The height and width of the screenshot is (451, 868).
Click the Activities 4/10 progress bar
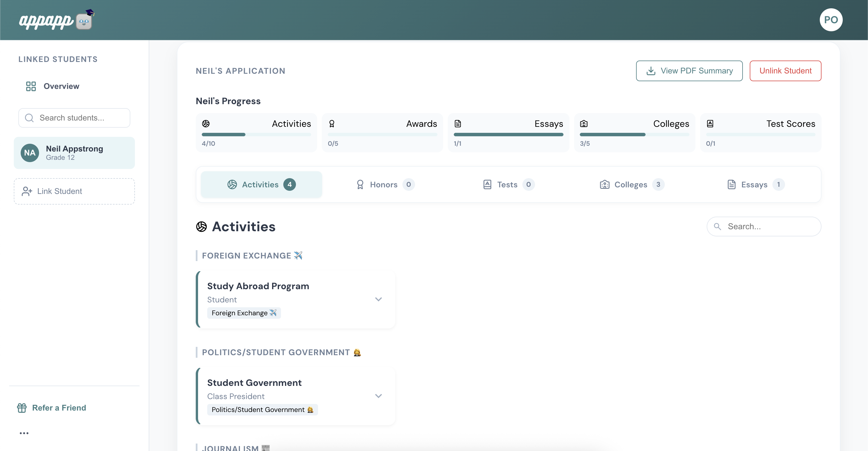click(x=256, y=135)
